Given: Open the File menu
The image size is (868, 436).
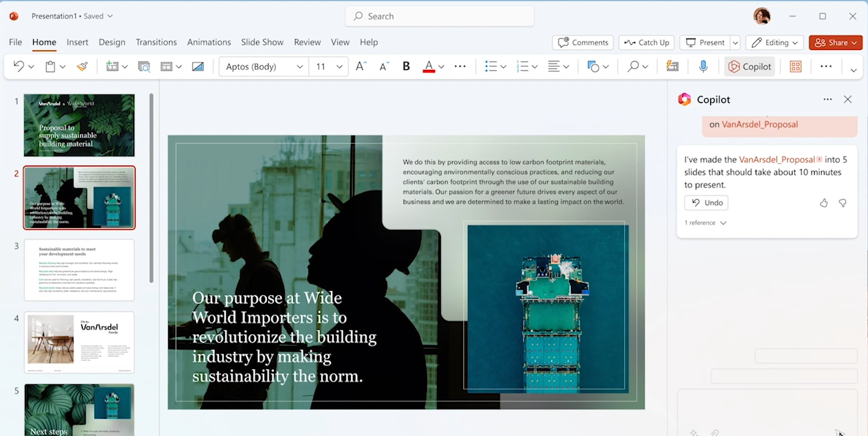Looking at the screenshot, I should 15,42.
